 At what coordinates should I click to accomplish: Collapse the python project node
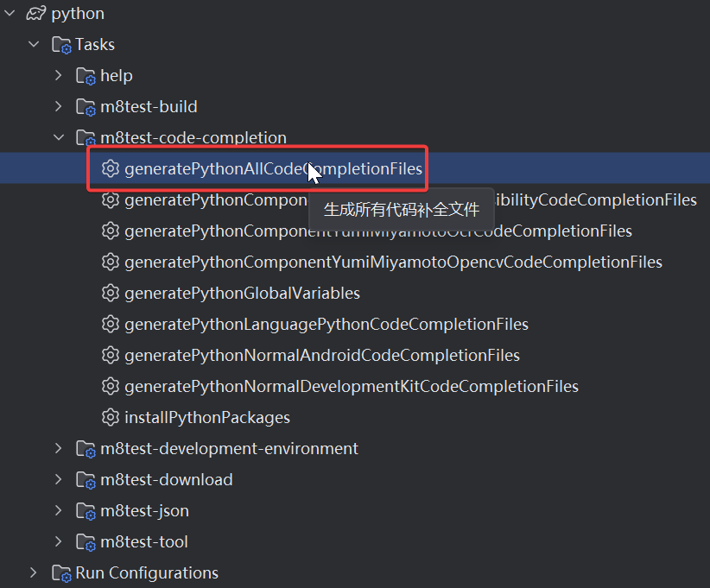click(10, 14)
